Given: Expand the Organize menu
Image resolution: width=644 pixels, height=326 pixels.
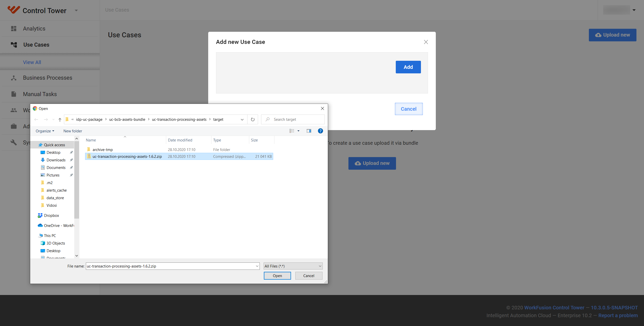Looking at the screenshot, I should [x=45, y=131].
